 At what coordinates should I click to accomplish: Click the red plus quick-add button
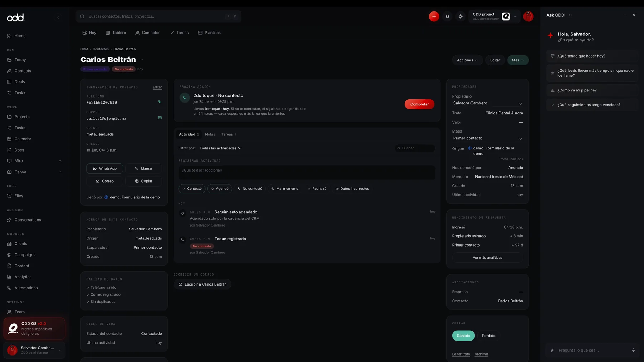click(x=434, y=16)
